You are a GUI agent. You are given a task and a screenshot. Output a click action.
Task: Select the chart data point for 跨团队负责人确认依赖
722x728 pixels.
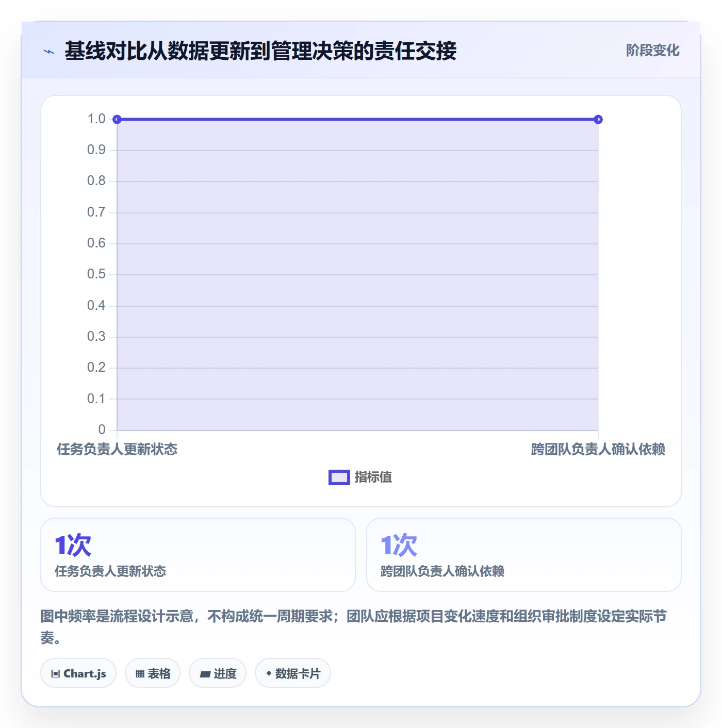pyautogui.click(x=598, y=120)
